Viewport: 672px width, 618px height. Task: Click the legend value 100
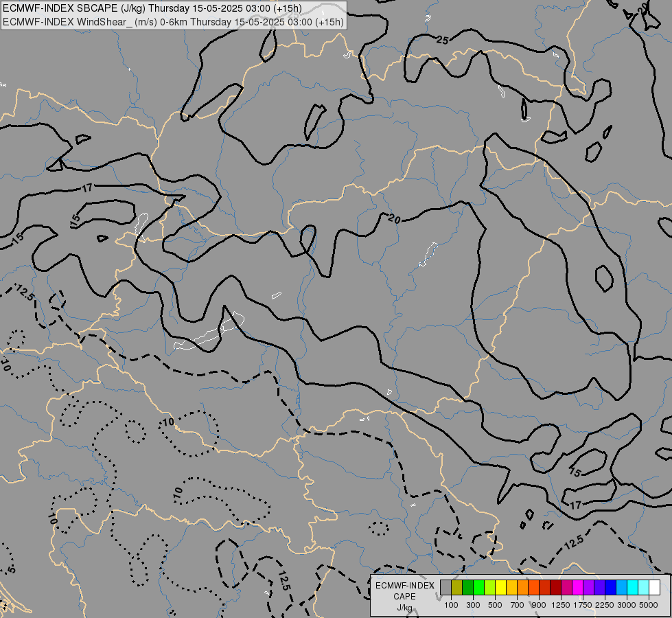[x=451, y=605]
